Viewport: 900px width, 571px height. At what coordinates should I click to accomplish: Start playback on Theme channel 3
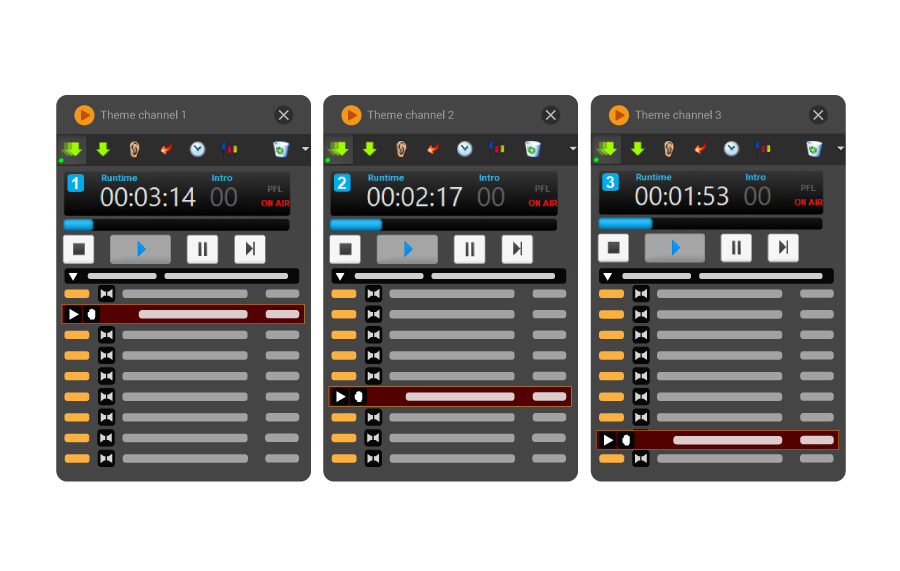(x=675, y=248)
